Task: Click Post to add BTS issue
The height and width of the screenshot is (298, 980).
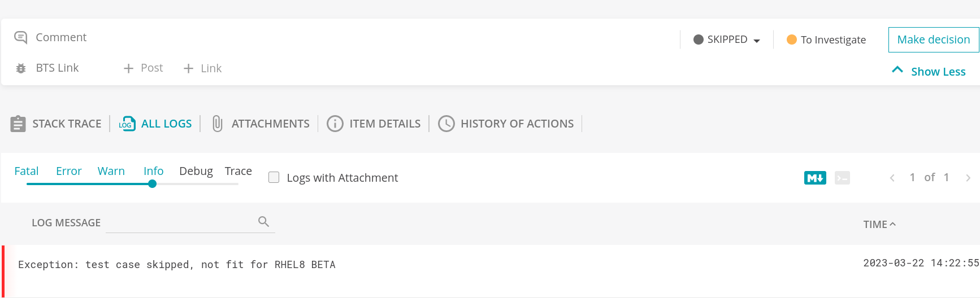Action: (144, 68)
